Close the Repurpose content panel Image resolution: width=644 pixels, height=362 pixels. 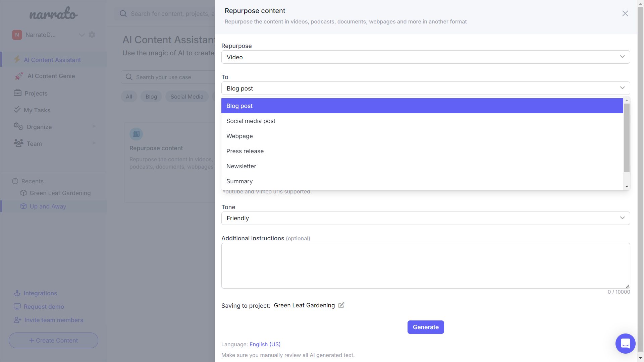[x=625, y=14]
